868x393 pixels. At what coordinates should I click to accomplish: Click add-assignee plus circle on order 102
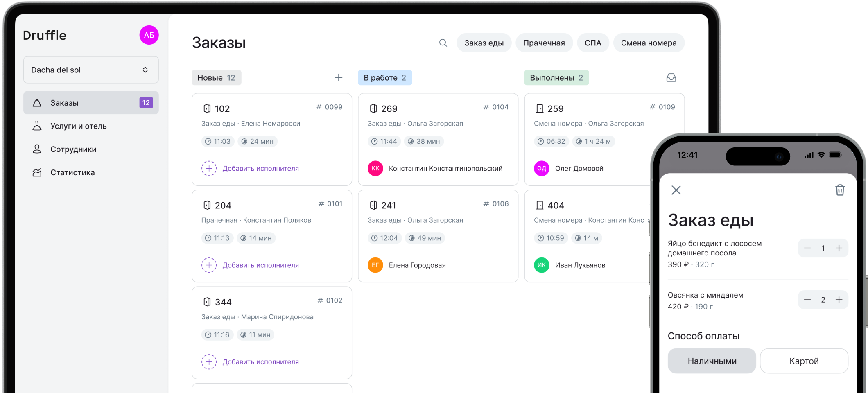point(209,168)
